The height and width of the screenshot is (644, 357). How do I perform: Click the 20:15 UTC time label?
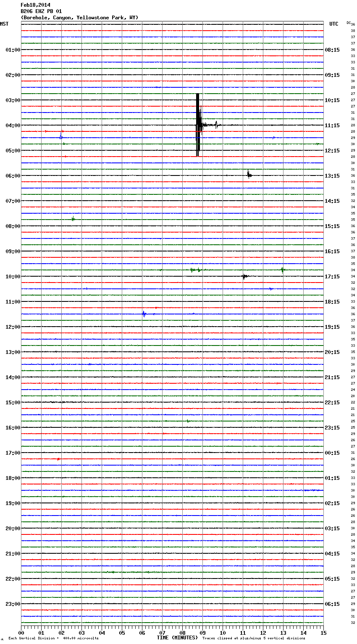coord(332,352)
